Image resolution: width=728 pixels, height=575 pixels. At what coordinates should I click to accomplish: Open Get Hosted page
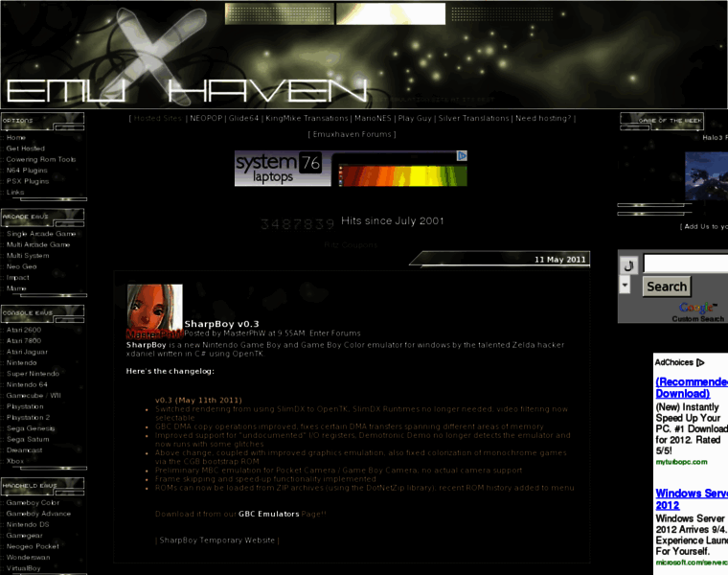tap(26, 149)
